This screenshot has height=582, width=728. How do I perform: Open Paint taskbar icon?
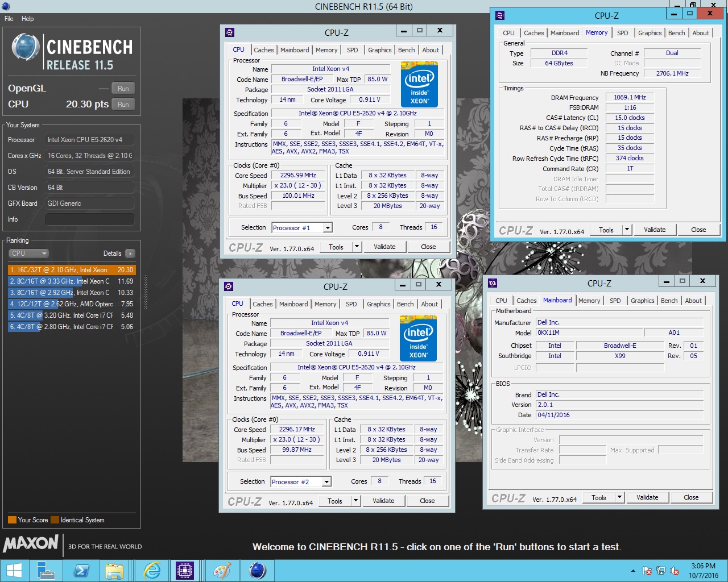(222, 571)
